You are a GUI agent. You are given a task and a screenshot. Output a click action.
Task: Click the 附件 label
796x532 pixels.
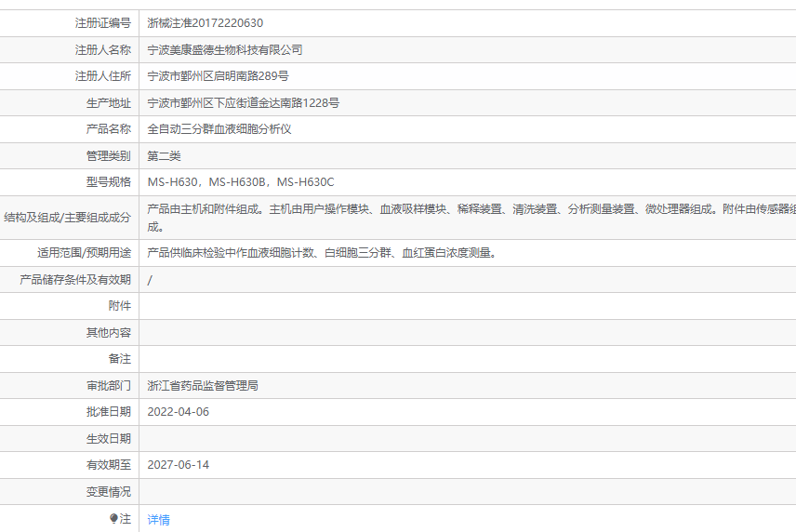[120, 306]
